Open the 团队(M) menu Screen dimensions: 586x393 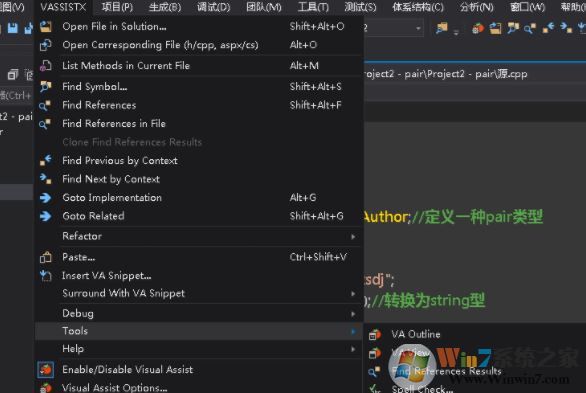pyautogui.click(x=264, y=7)
